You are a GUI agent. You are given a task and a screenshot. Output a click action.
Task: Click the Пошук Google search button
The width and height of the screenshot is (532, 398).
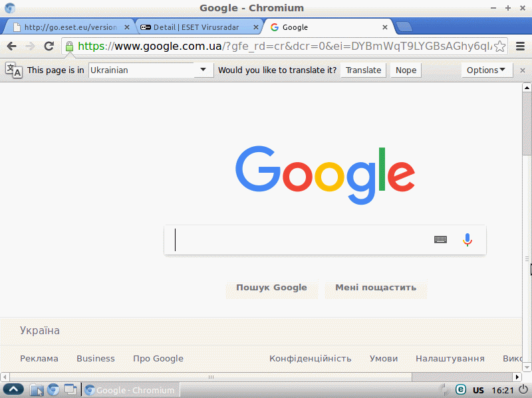[272, 288]
